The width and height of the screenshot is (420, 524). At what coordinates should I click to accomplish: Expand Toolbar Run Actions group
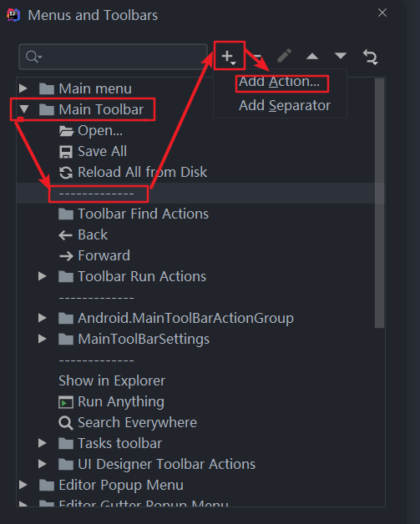point(42,276)
